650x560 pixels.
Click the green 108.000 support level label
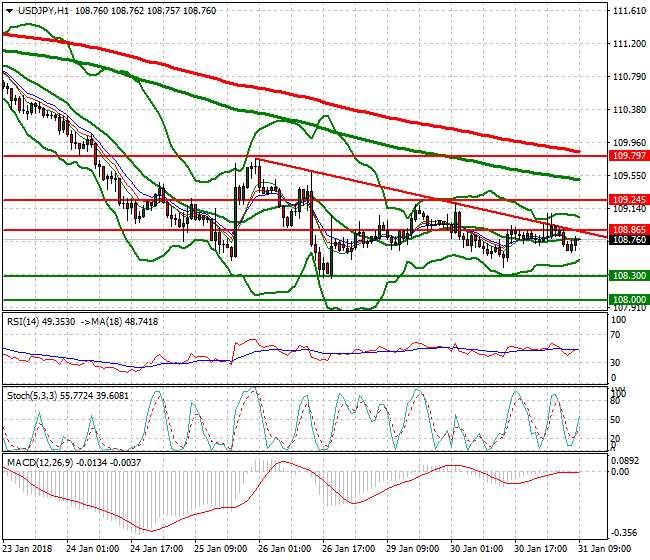coord(629,299)
